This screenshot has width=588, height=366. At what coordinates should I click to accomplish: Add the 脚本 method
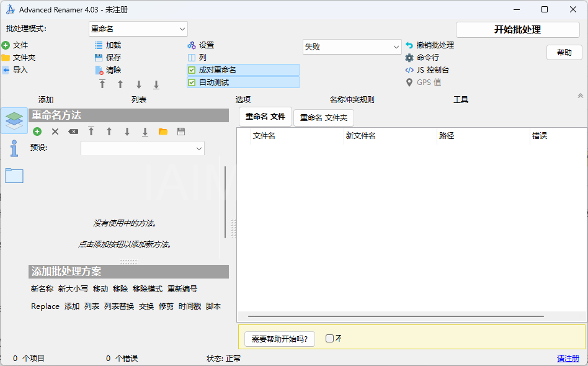(213, 306)
